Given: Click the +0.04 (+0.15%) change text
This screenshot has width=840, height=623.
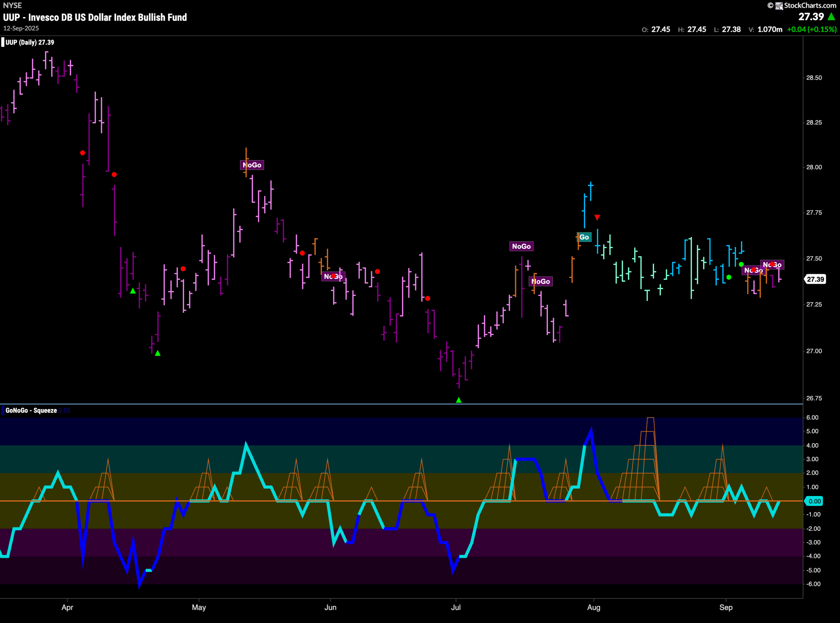Looking at the screenshot, I should 812,30.
